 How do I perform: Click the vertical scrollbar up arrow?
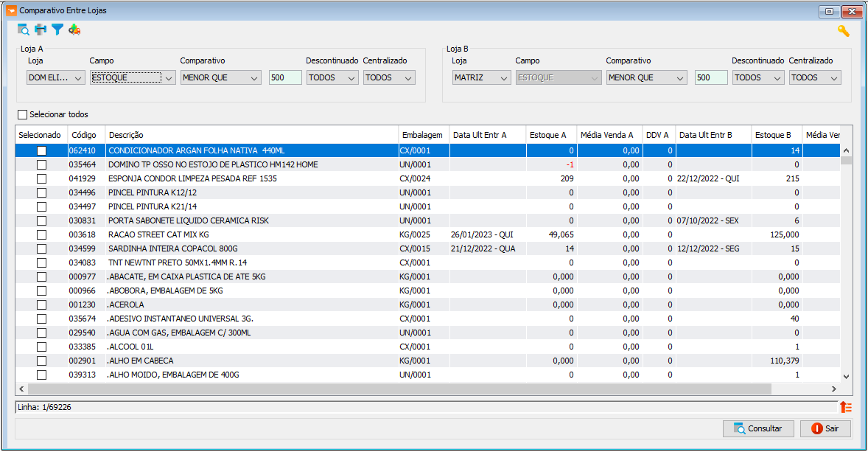coord(846,150)
